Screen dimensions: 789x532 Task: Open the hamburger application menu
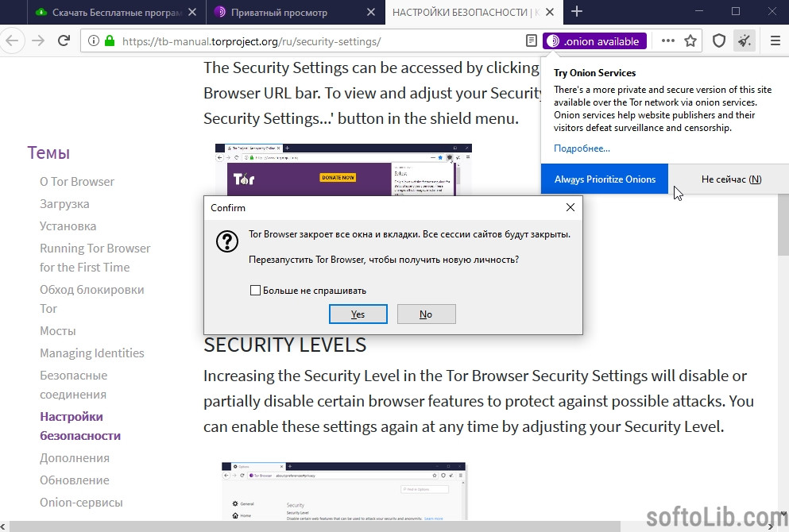(775, 40)
